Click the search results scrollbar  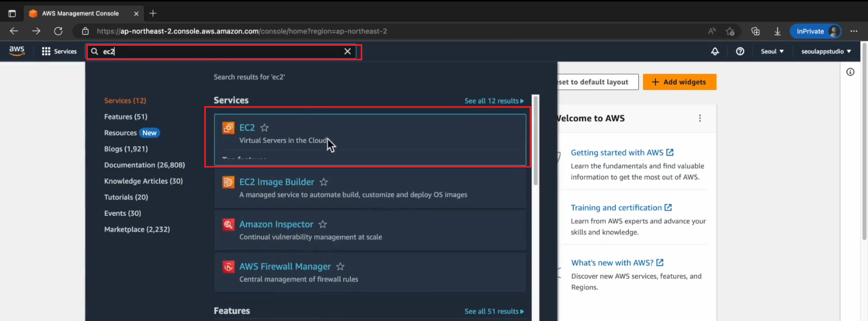pos(536,140)
